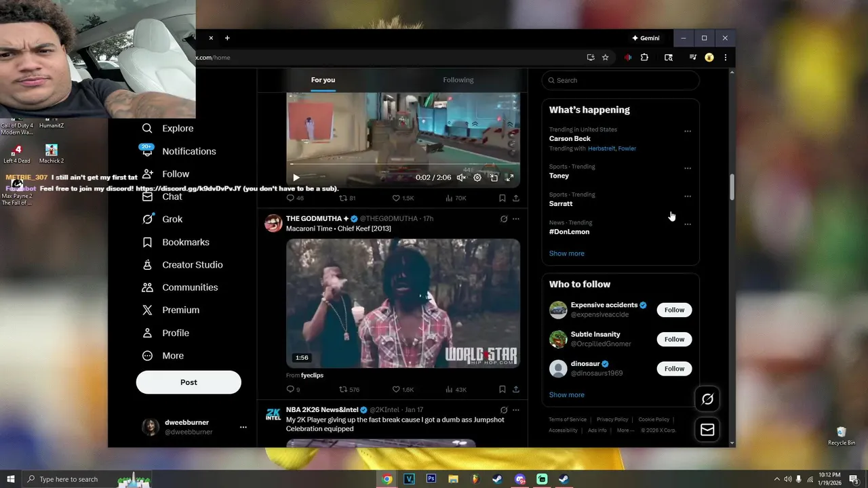
Task: Open Chrome three-dot menu
Action: tap(726, 58)
